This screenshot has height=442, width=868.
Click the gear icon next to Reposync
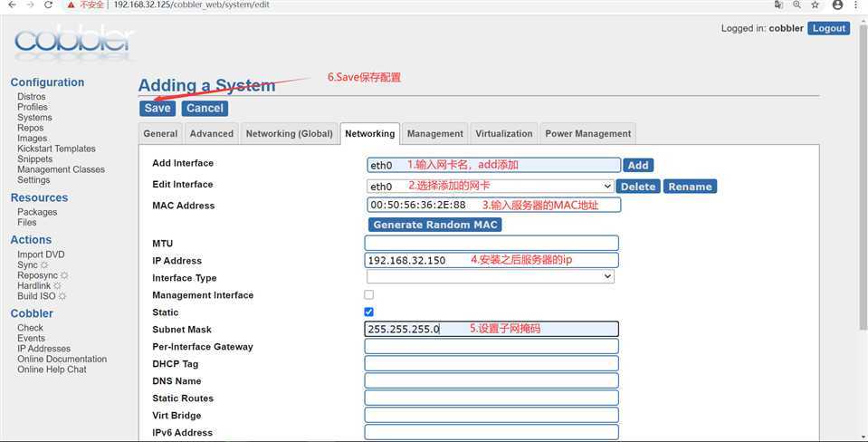[x=64, y=275]
